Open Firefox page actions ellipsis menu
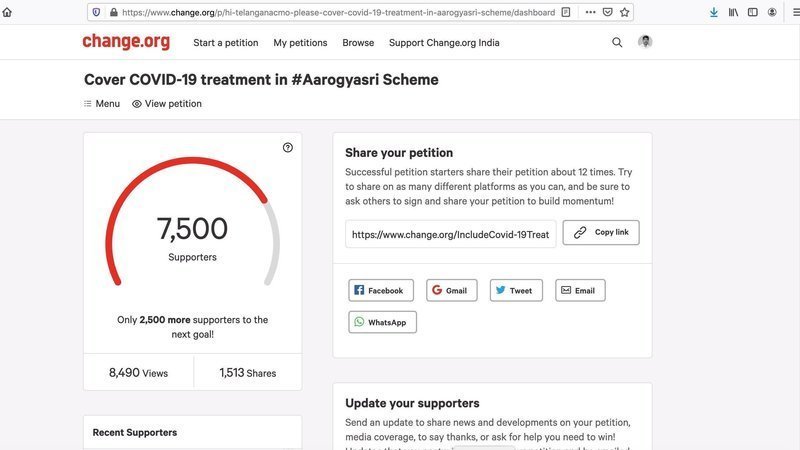This screenshot has height=450, width=800. click(x=590, y=13)
